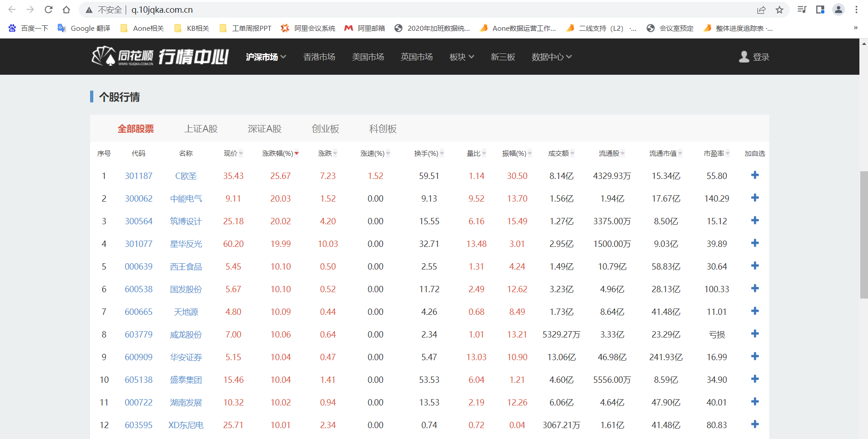Expand the 数据中心 dropdown menu
This screenshot has width=868, height=439.
(x=551, y=57)
